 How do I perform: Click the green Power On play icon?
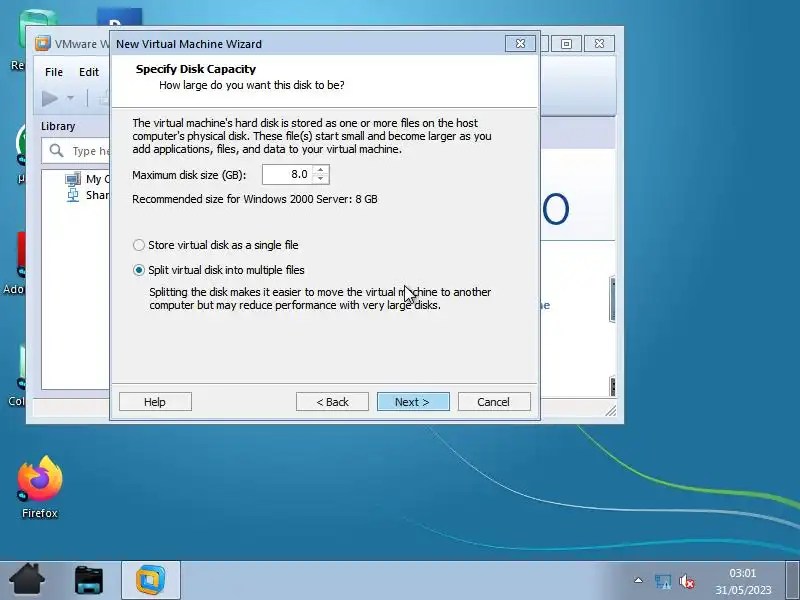49,98
